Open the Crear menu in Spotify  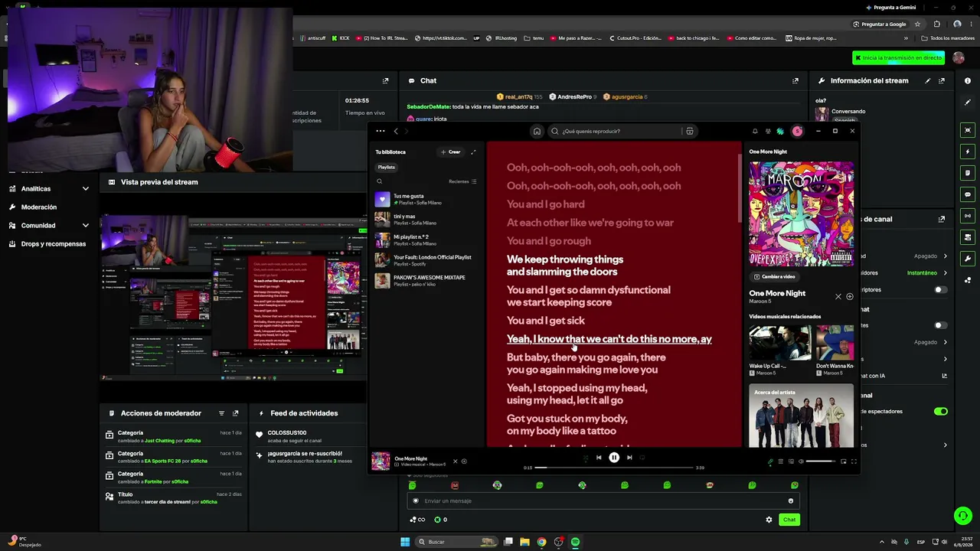point(451,152)
